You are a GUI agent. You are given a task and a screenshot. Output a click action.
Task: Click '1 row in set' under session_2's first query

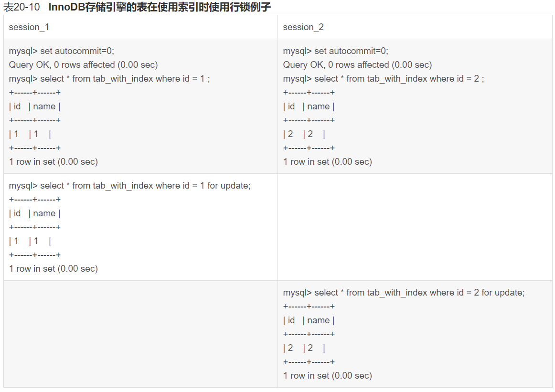328,162
